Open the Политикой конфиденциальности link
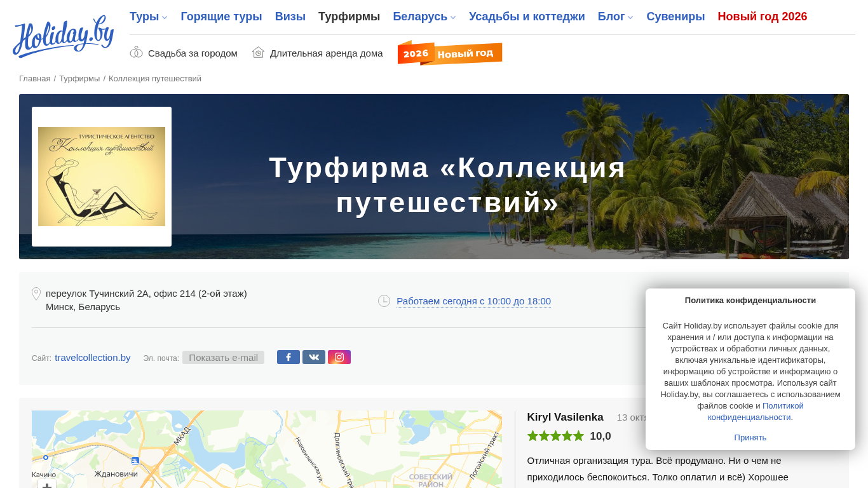The image size is (868, 488). [x=756, y=411]
